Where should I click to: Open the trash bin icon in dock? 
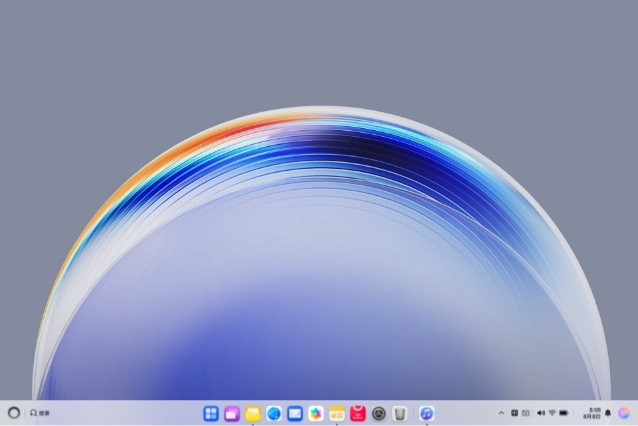tap(400, 413)
